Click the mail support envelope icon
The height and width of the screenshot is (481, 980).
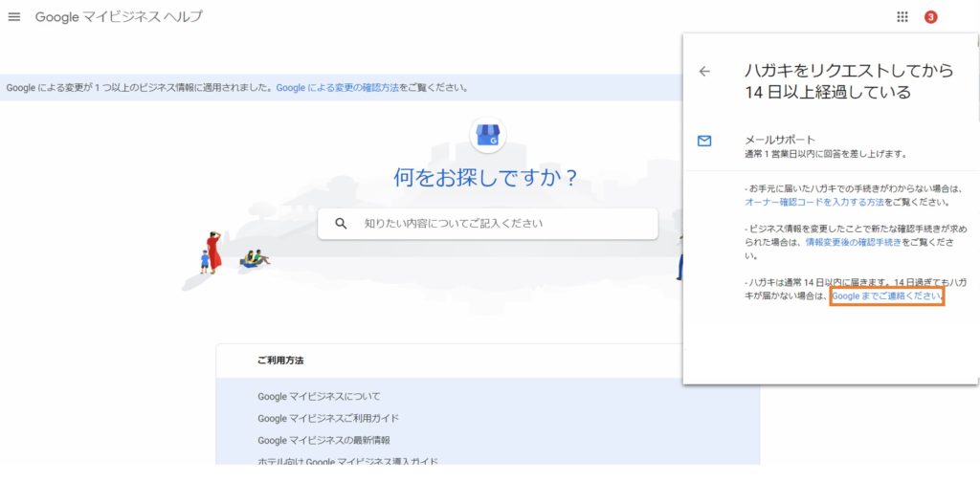[x=704, y=142]
